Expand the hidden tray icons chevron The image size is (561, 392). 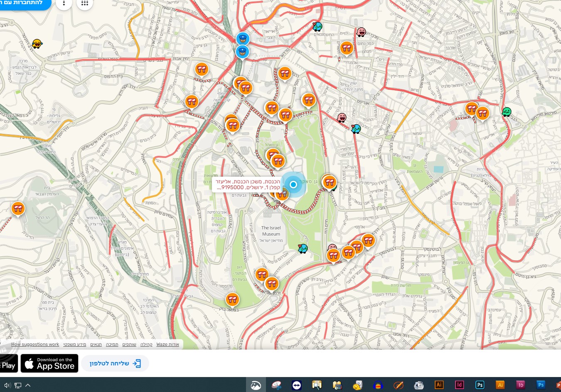[x=28, y=385]
